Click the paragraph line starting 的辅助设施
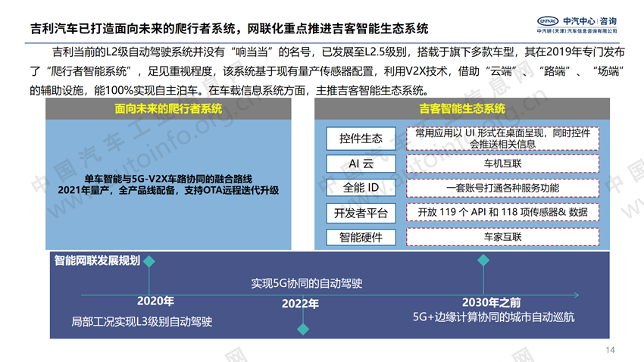 pyautogui.click(x=229, y=90)
